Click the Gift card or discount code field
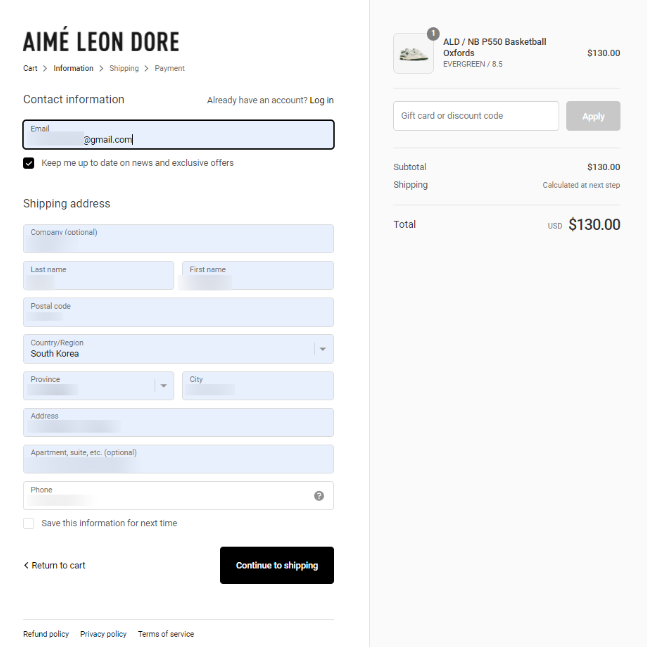The height and width of the screenshot is (647, 647). pyautogui.click(x=476, y=116)
